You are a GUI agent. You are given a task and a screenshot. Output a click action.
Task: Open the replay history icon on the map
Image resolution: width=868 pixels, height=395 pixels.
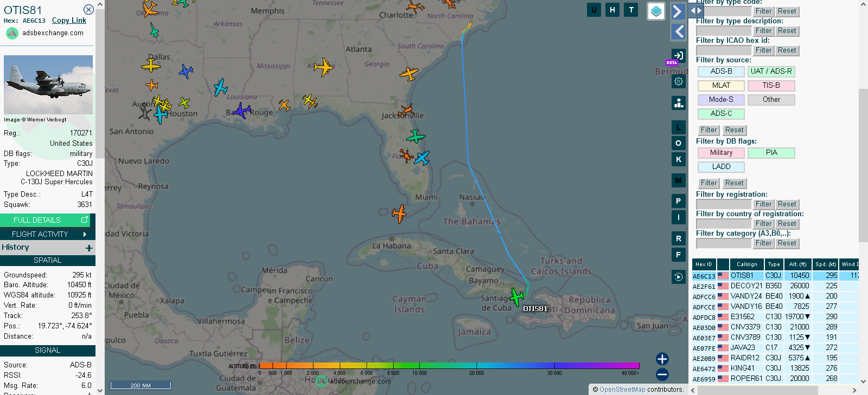click(679, 277)
